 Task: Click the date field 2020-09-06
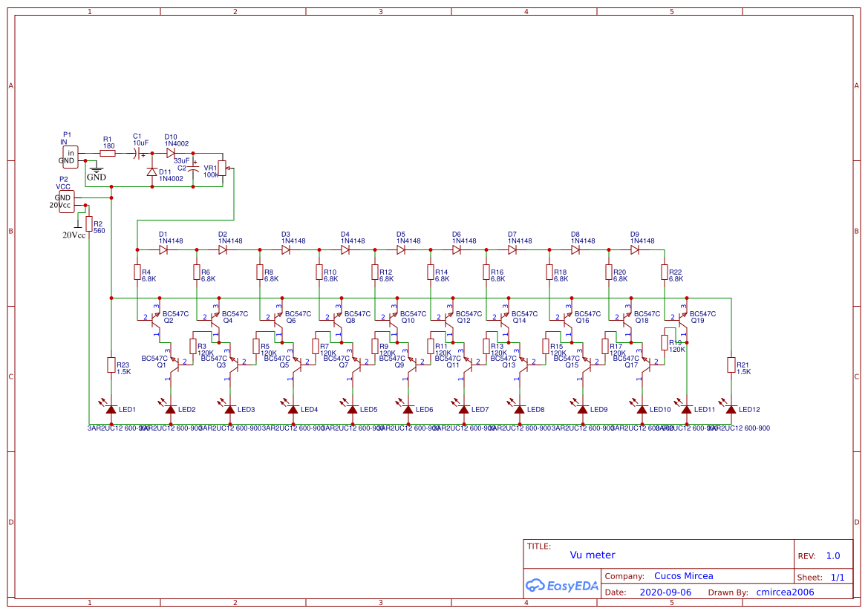[665, 592]
